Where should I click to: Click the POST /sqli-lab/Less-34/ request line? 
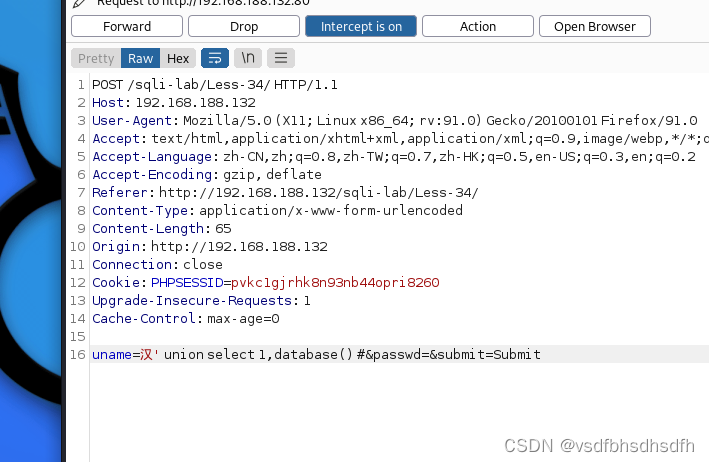(215, 85)
